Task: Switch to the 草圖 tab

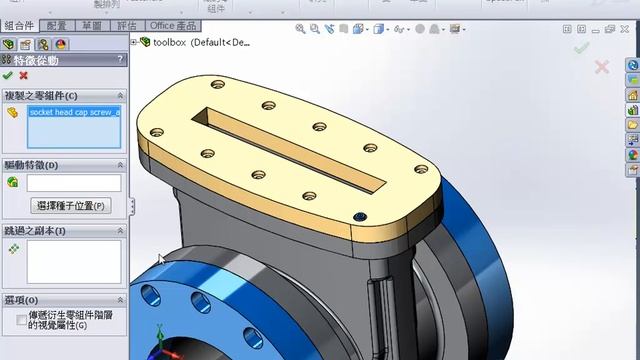Action: coord(92,26)
